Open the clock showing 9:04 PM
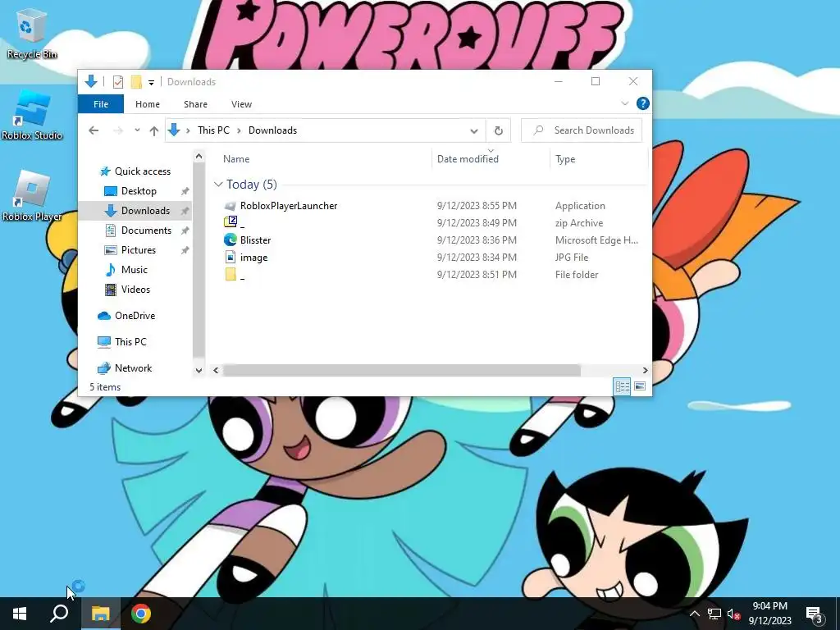This screenshot has height=630, width=840. [x=769, y=614]
